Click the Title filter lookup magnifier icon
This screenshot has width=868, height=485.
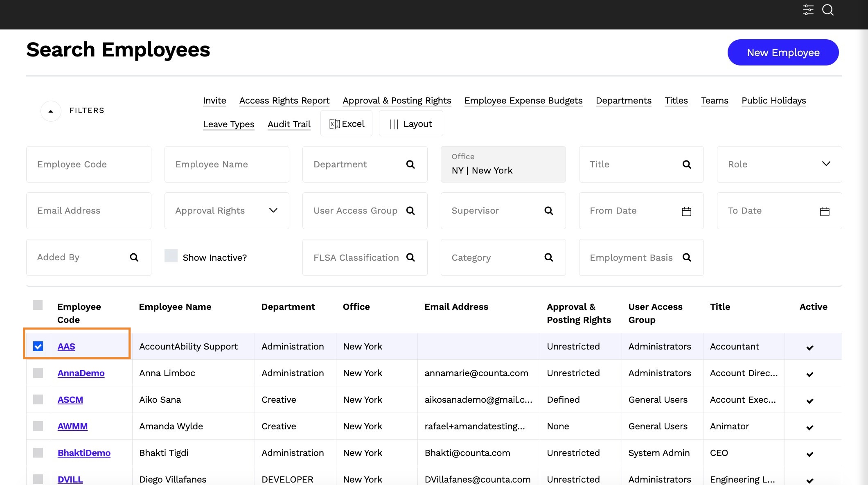coord(687,165)
